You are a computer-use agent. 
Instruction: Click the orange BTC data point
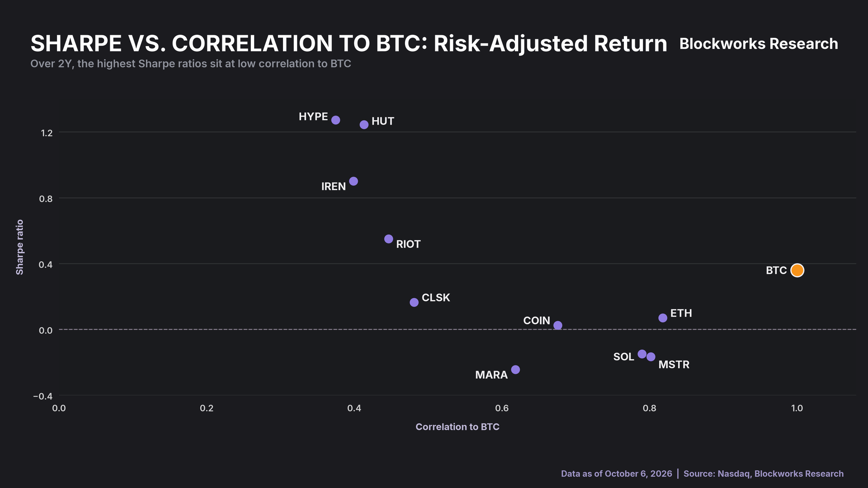click(797, 270)
